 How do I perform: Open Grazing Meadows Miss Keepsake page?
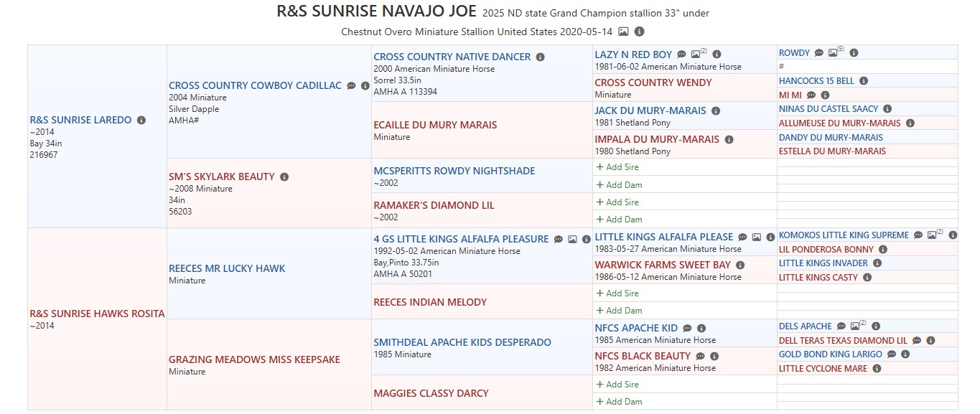coord(254,359)
